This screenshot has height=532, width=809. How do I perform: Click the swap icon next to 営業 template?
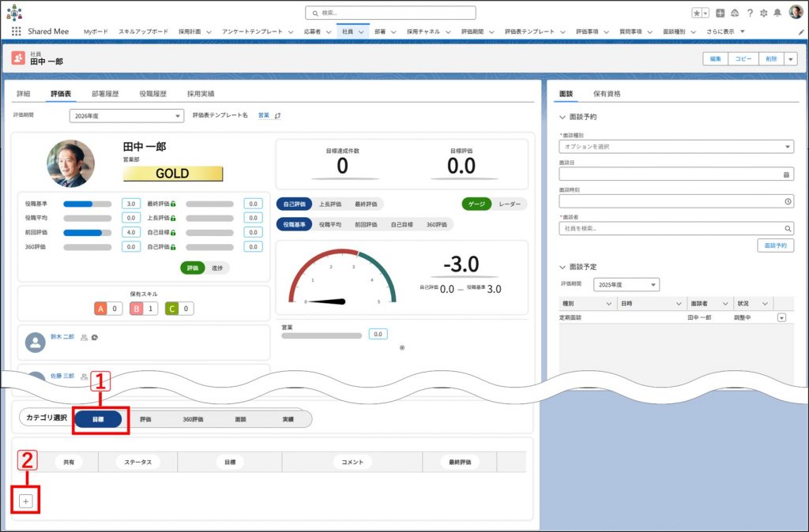[x=278, y=115]
